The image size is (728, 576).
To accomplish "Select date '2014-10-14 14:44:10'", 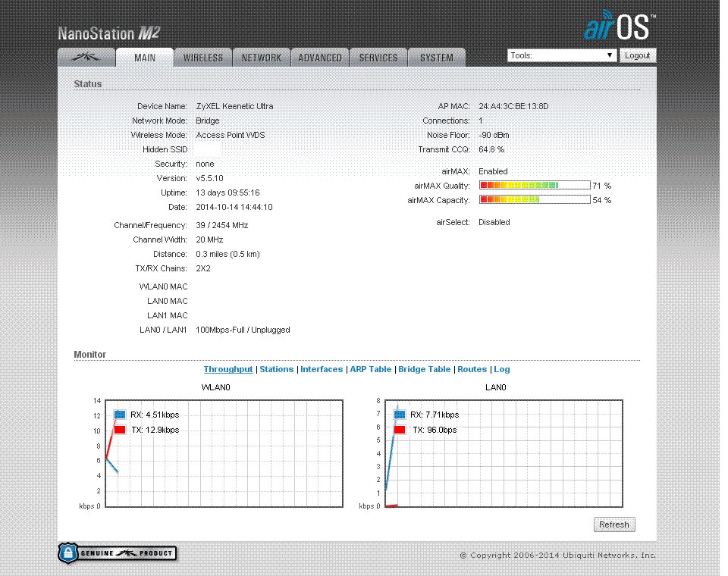I will (234, 207).
